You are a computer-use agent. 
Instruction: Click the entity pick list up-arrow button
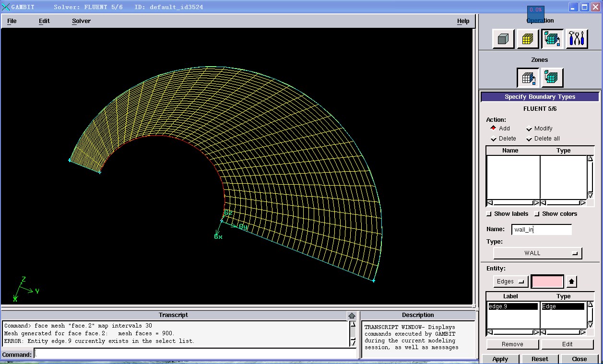tap(572, 282)
